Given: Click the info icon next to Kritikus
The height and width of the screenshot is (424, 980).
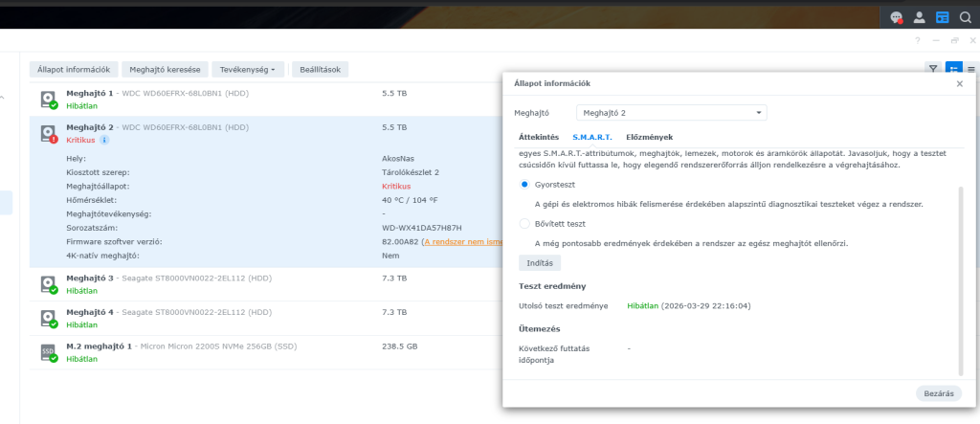Looking at the screenshot, I should click(x=104, y=140).
